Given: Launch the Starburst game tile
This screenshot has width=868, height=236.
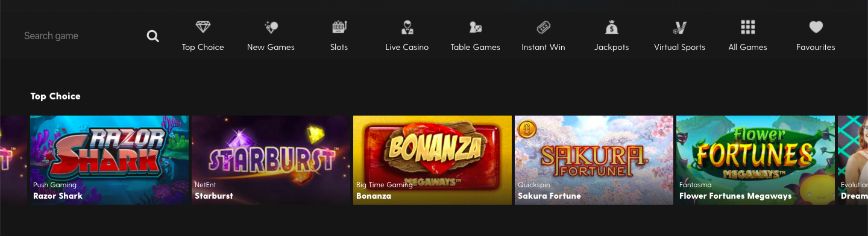Looking at the screenshot, I should 271,160.
